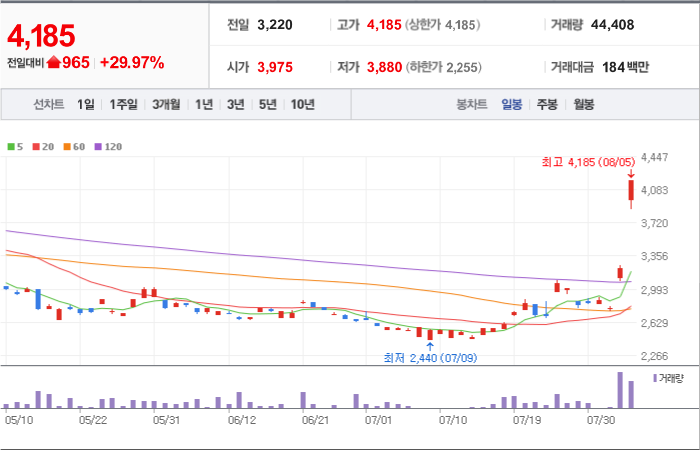The height and width of the screenshot is (450, 700).
Task: Click the 거래대금 184 백만 value
Action: tap(625, 67)
